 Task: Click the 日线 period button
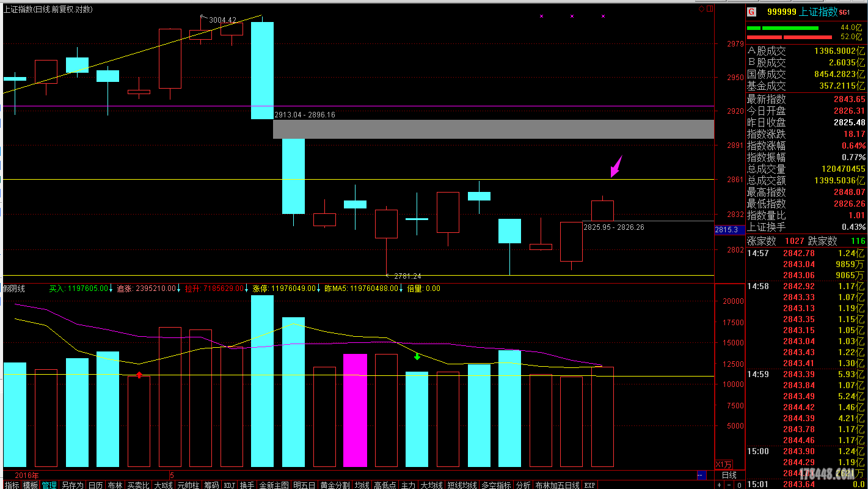click(729, 475)
